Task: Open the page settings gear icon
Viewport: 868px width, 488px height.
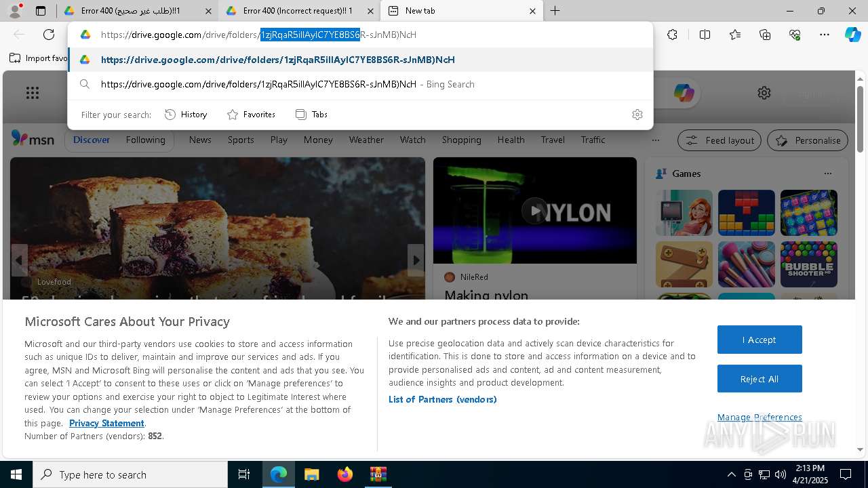Action: pos(764,93)
